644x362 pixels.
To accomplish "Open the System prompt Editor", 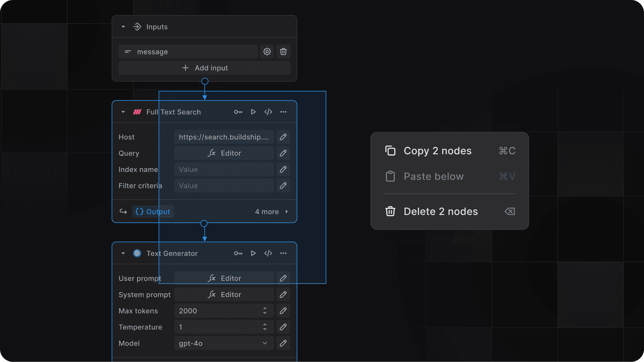I will click(224, 295).
